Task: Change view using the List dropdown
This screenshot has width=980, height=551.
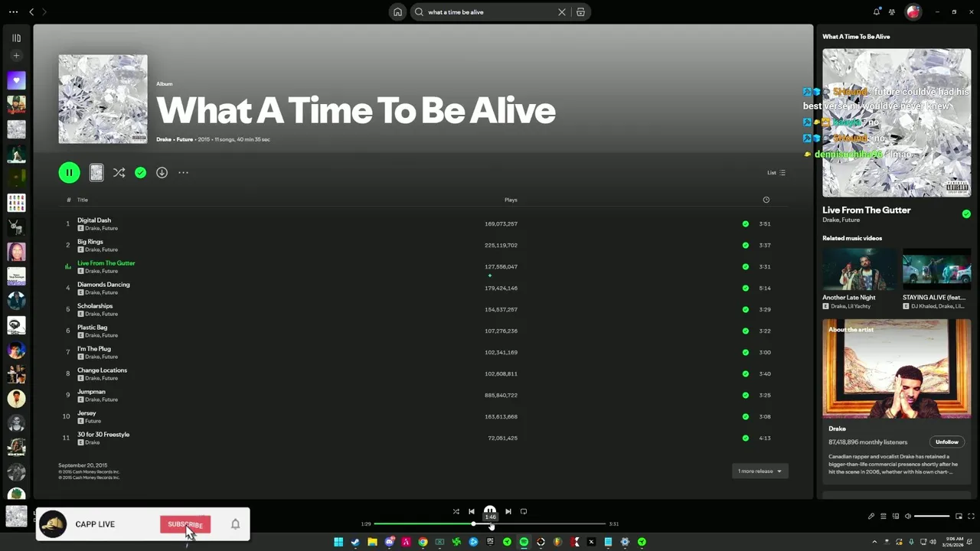Action: 776,173
